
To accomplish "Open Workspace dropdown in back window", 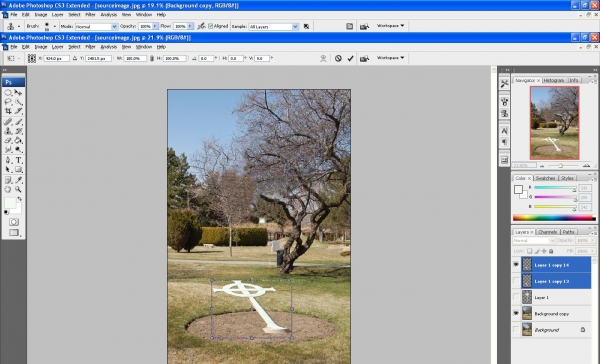I will pyautogui.click(x=390, y=26).
